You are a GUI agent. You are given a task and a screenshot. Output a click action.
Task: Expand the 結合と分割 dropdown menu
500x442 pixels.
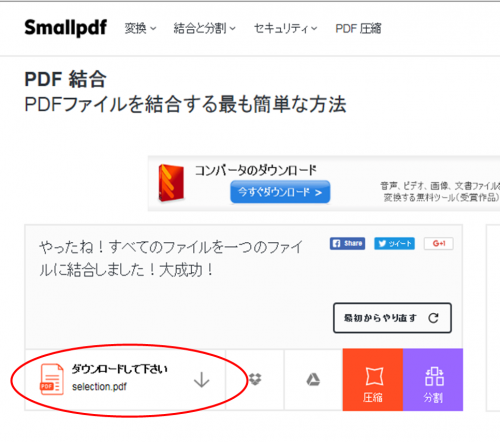205,29
